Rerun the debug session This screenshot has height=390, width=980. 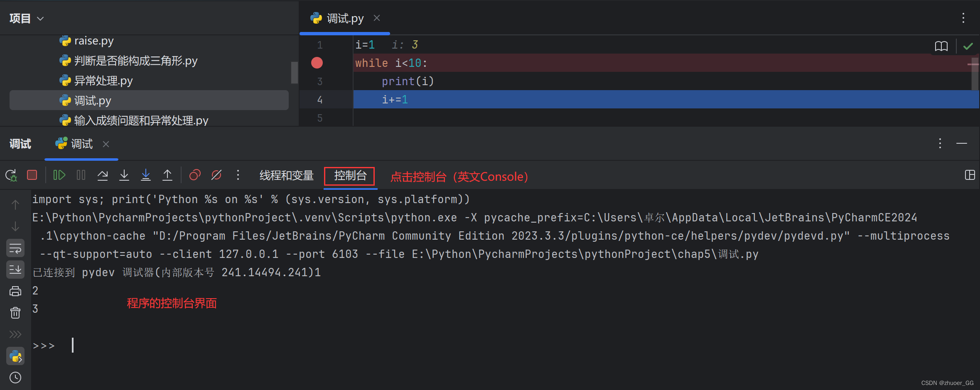(x=11, y=175)
